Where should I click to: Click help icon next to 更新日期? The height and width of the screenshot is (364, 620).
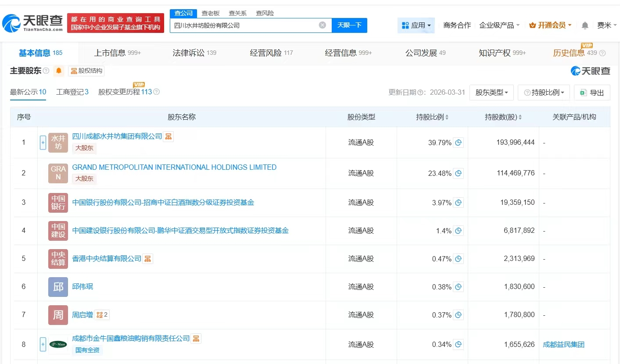pyautogui.click(x=420, y=93)
